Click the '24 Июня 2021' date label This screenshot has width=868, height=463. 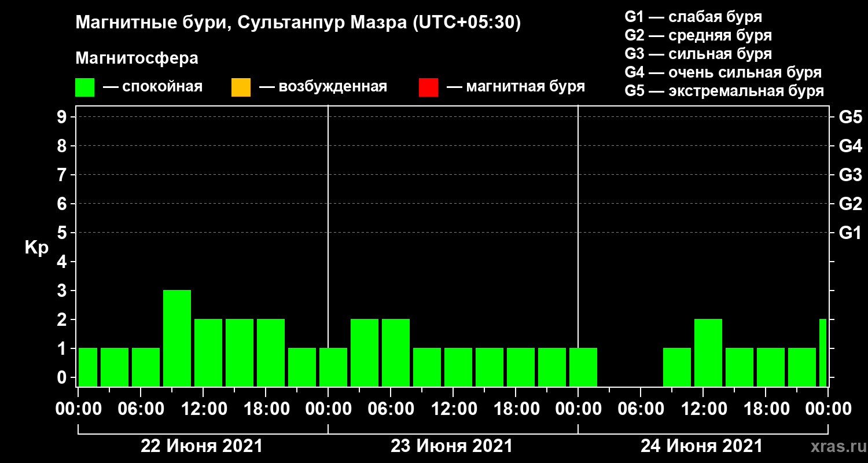pyautogui.click(x=702, y=446)
